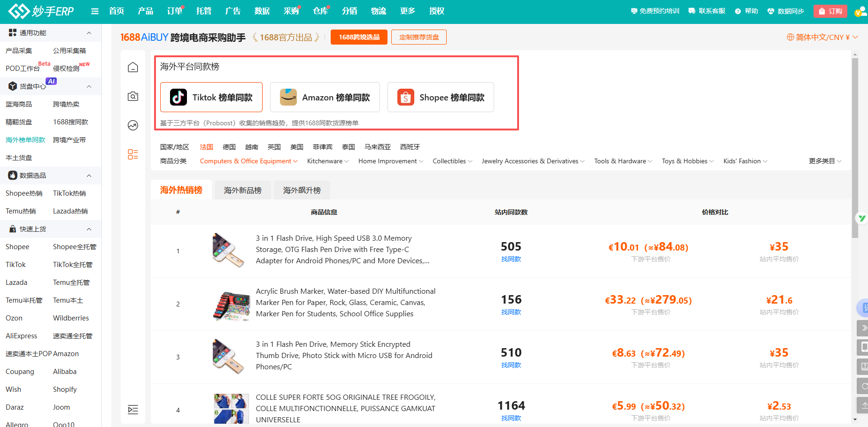Screen dimensions: 868x427
Task: Click the trend chart icon in sidebar
Action: point(133,125)
